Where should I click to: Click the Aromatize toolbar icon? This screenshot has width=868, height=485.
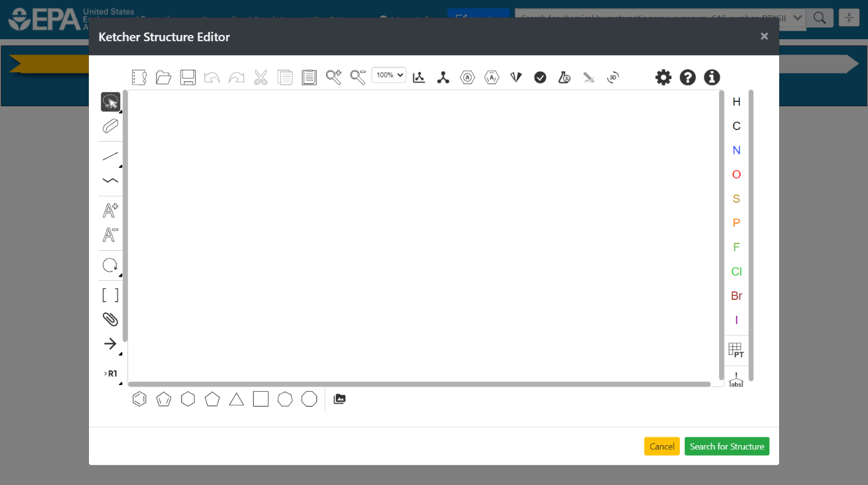coord(468,77)
